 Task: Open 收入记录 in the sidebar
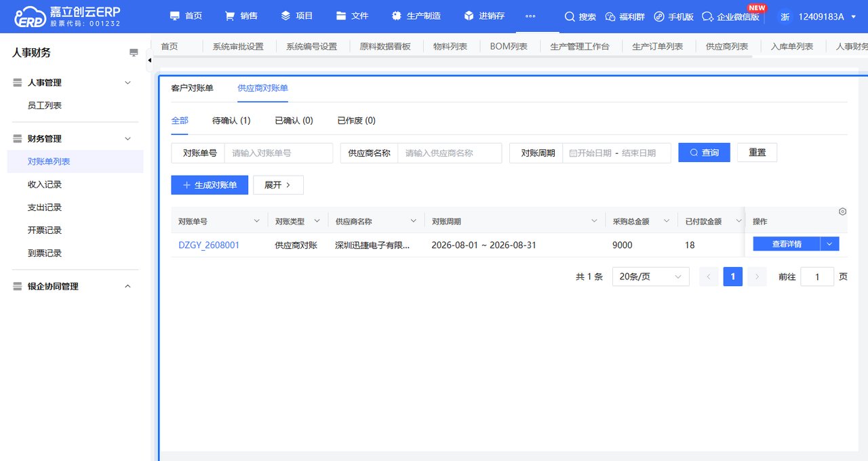click(45, 184)
